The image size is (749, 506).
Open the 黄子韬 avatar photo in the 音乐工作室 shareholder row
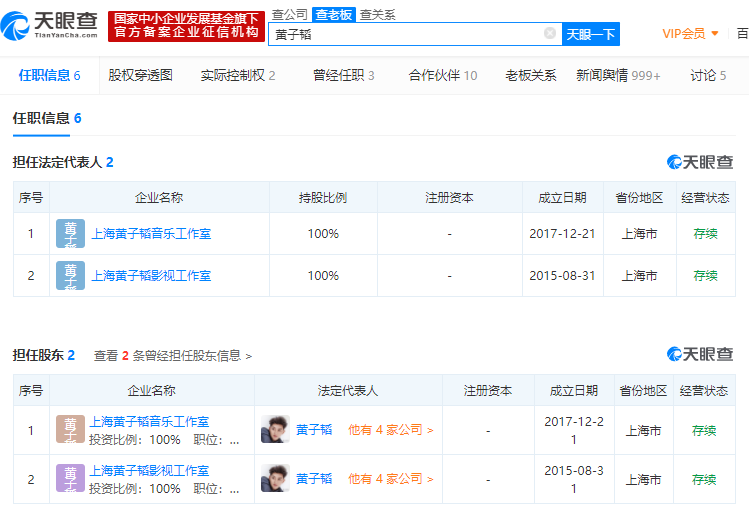(275, 429)
